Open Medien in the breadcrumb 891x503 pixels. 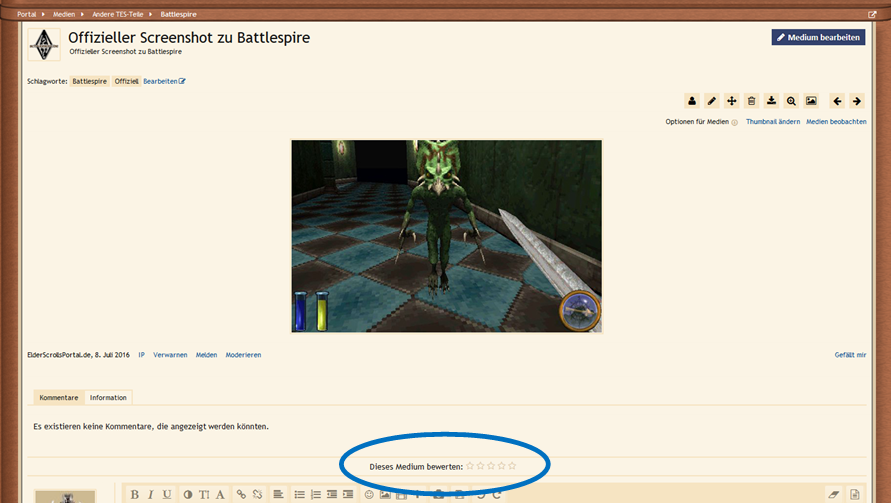(x=64, y=14)
